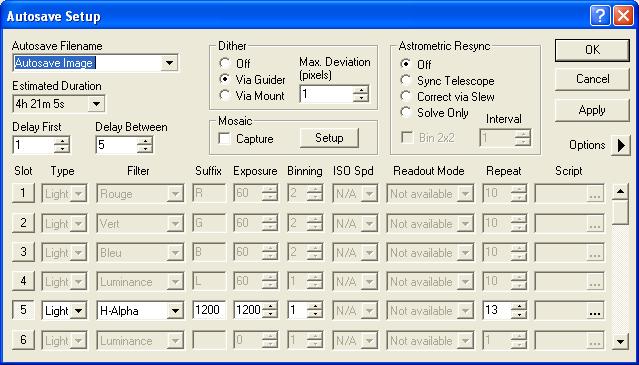Expand the Autosave Filename dropdown
The width and height of the screenshot is (639, 365).
pyautogui.click(x=168, y=63)
